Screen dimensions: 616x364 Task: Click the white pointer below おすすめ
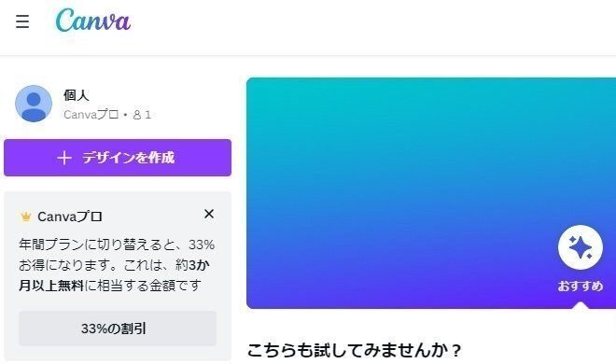[x=581, y=305]
